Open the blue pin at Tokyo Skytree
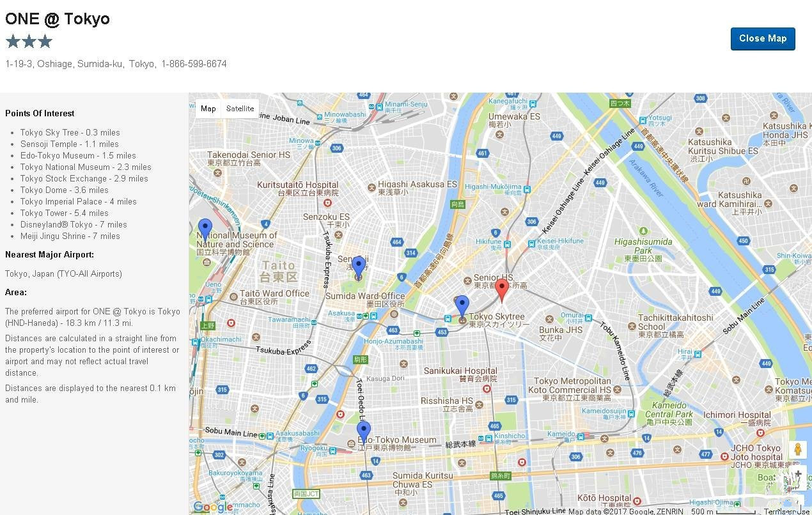812x515 pixels. pos(462,307)
